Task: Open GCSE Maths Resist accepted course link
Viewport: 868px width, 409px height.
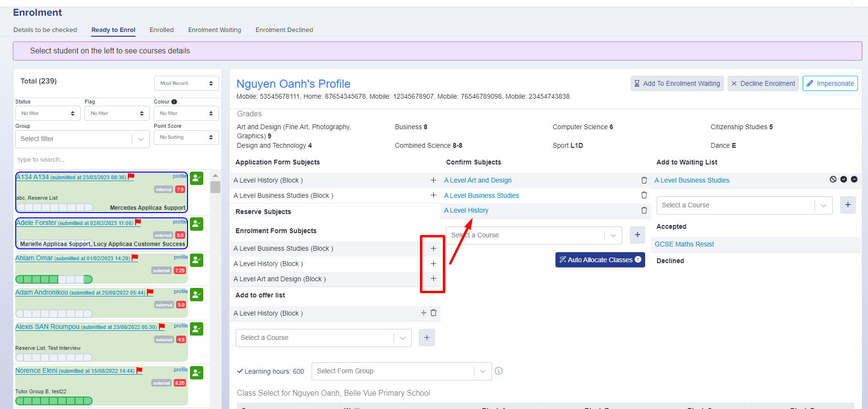Action: coord(684,244)
